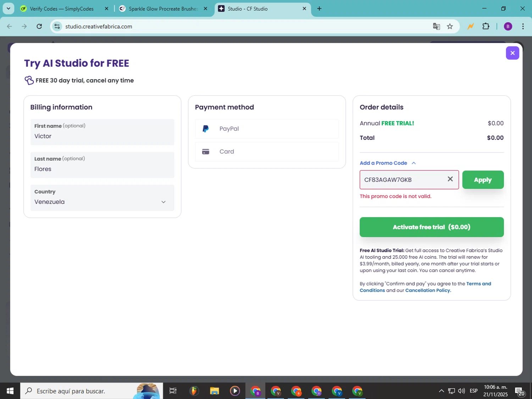
Task: Choose PayPal as payment method
Action: tap(267, 129)
